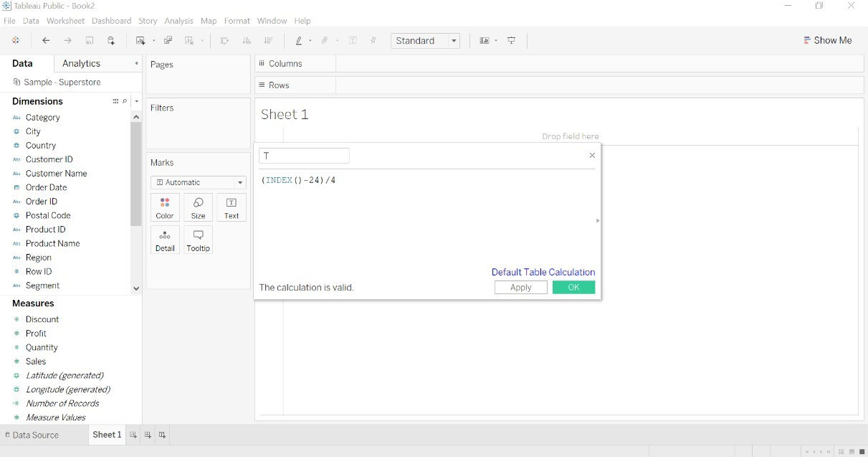Screen dimensions: 868x457
Task: Click the Dimensions view-as-grid icon
Action: click(x=115, y=101)
